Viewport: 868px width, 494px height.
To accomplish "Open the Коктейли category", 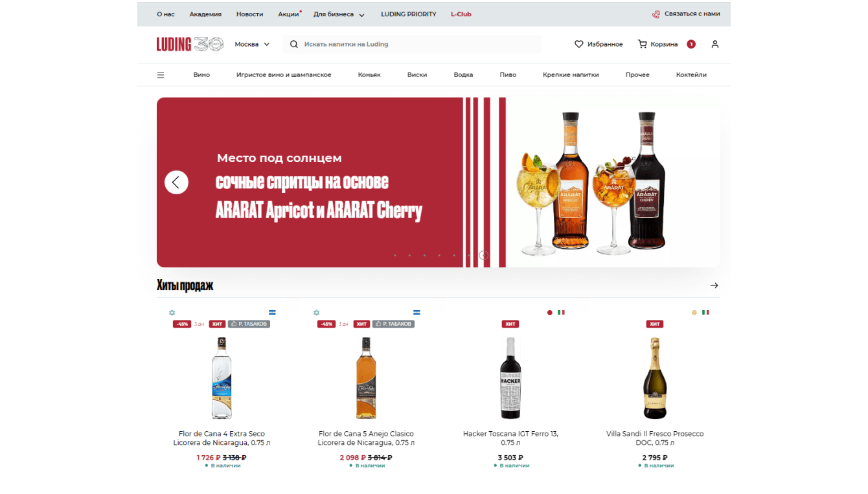I will point(691,74).
